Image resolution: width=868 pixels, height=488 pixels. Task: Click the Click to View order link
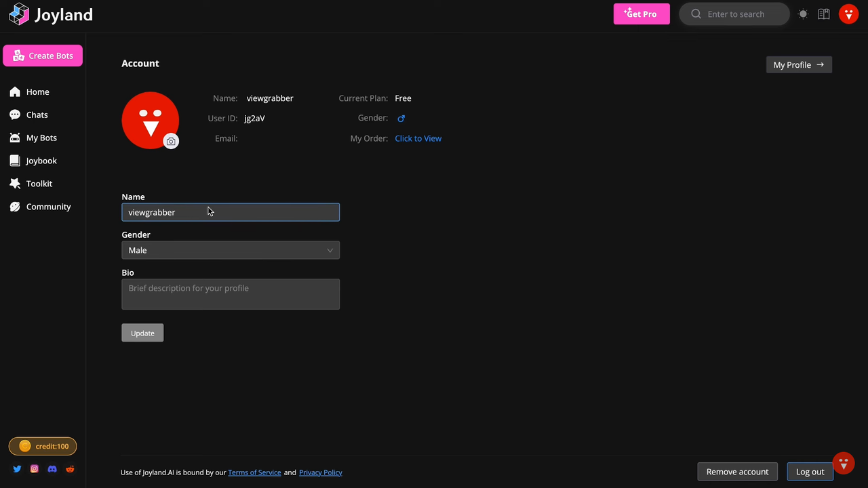pyautogui.click(x=418, y=138)
